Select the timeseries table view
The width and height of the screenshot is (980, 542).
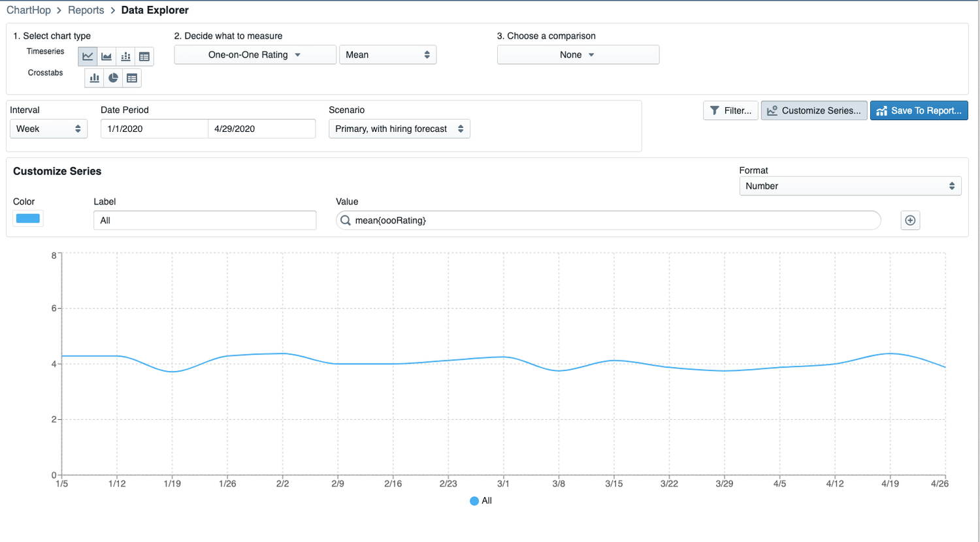coord(144,56)
